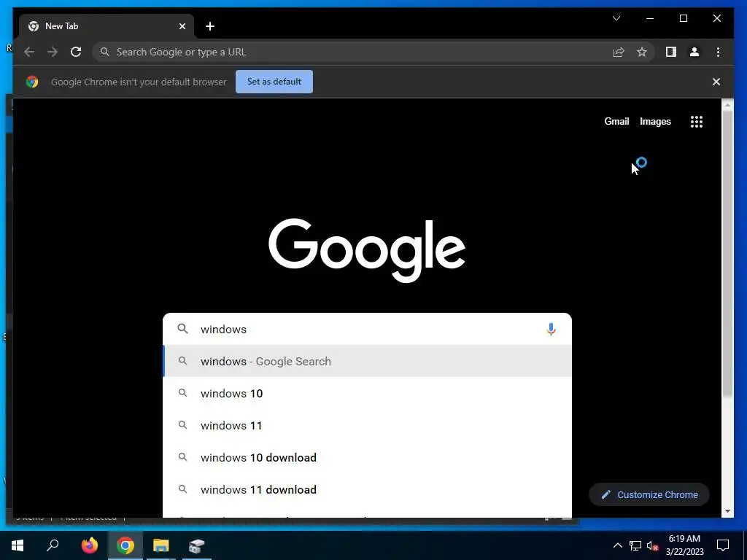
Task: Open a new tab with plus button
Action: coord(209,26)
